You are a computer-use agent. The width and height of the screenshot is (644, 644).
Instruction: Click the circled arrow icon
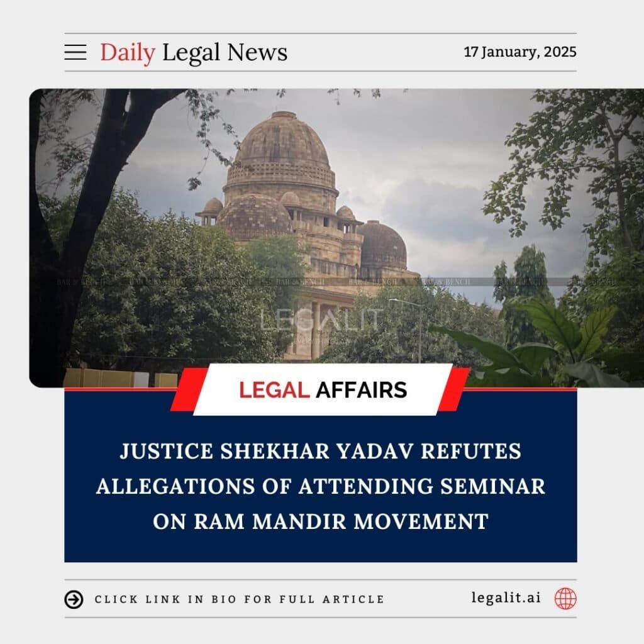pos(74,599)
